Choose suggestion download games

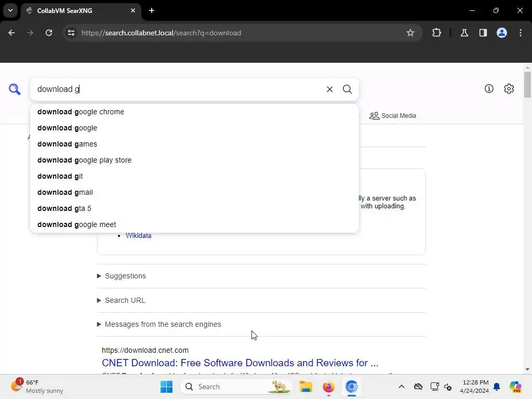click(194, 144)
